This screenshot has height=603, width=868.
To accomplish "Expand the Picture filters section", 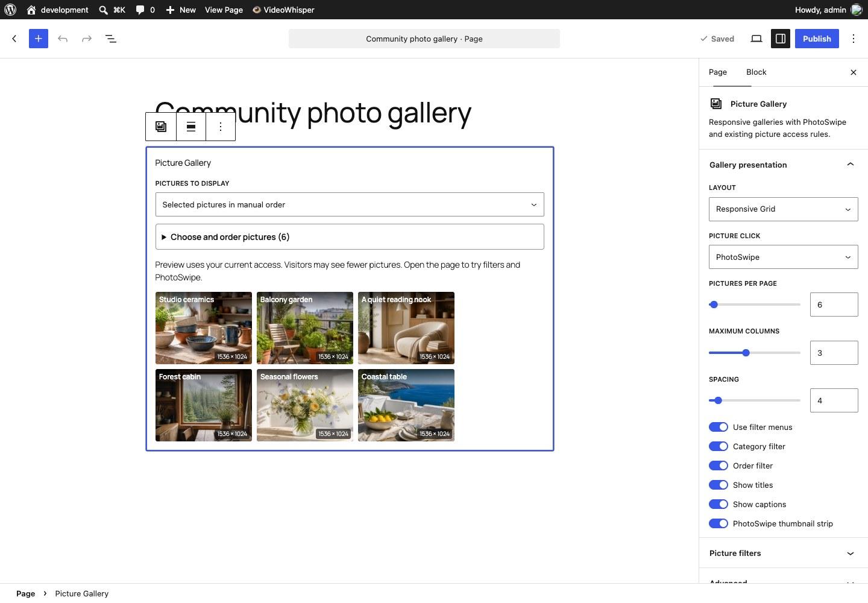I will (784, 553).
